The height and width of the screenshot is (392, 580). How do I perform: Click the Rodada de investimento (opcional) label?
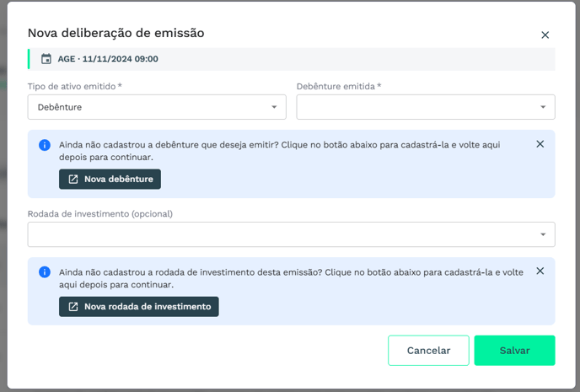coord(99,213)
